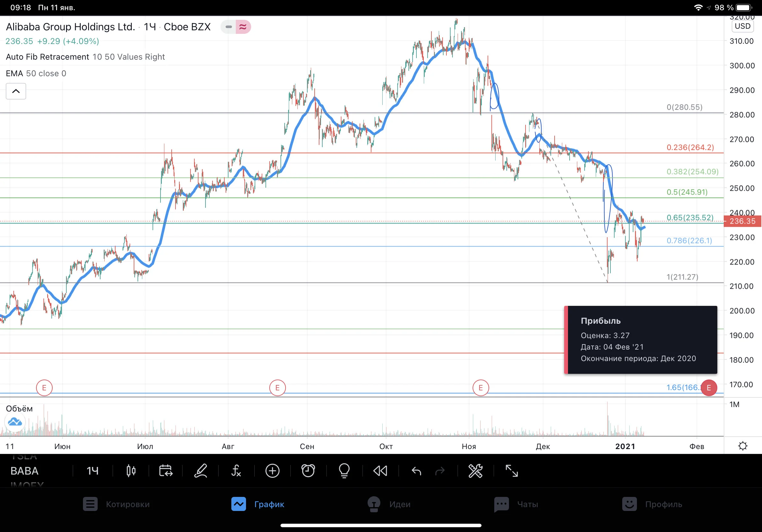Toggle the grey dash status pill
Screen dimensions: 762x532
click(x=228, y=27)
